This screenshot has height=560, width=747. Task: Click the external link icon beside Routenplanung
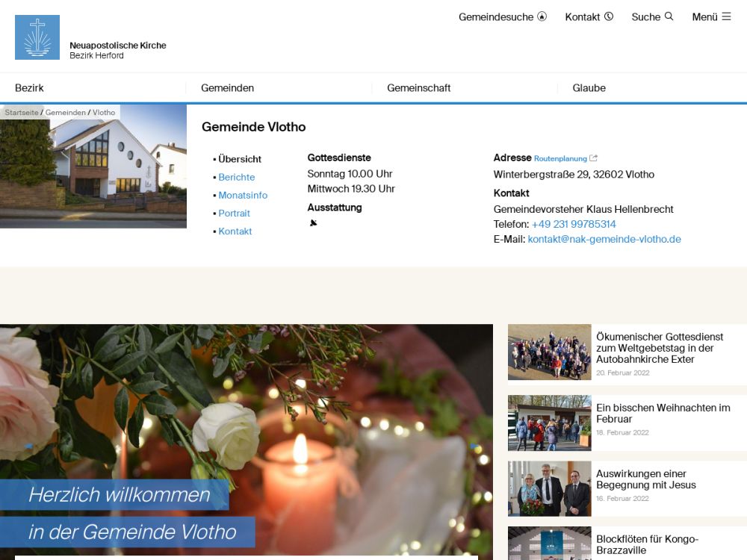point(594,158)
